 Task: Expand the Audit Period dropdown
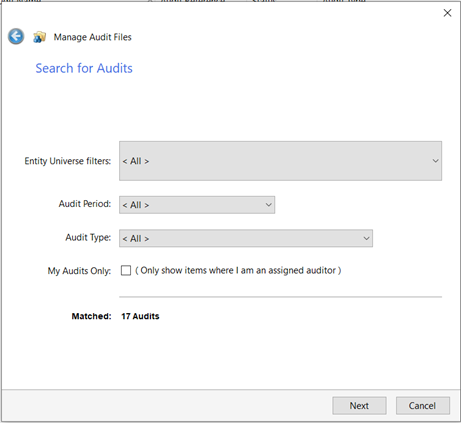click(197, 205)
